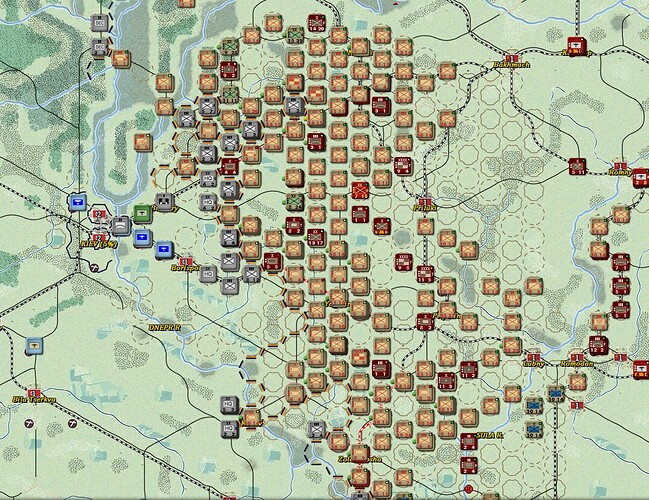This screenshot has width=649, height=500.
Task: Select the blue-gray air unit above Bila Tserkva
Action: point(34,346)
